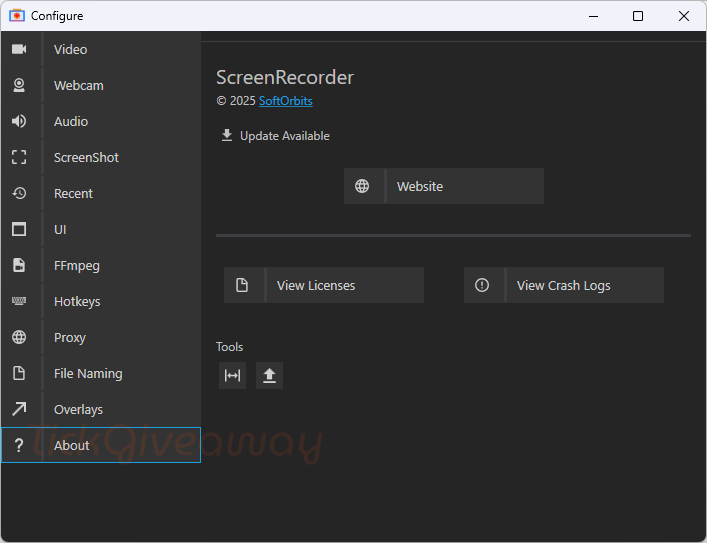Click the View Crash Logs button label
Image resolution: width=707 pixels, height=543 pixels.
tap(564, 285)
